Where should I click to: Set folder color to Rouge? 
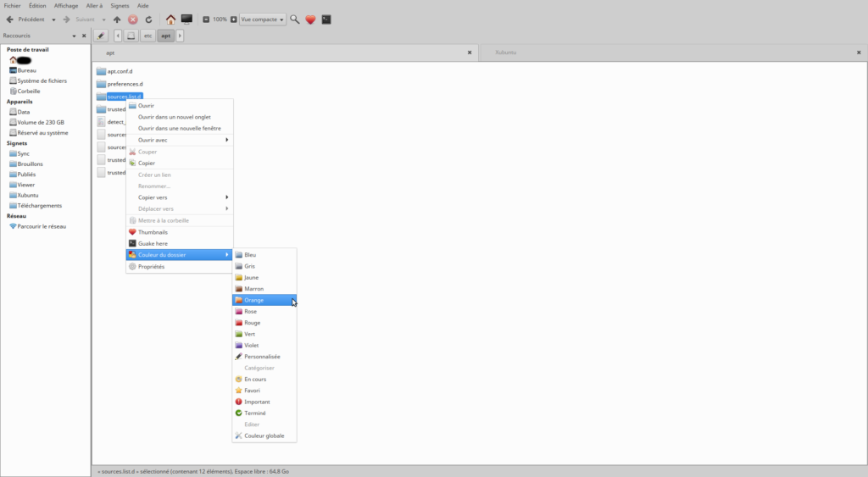[264, 323]
